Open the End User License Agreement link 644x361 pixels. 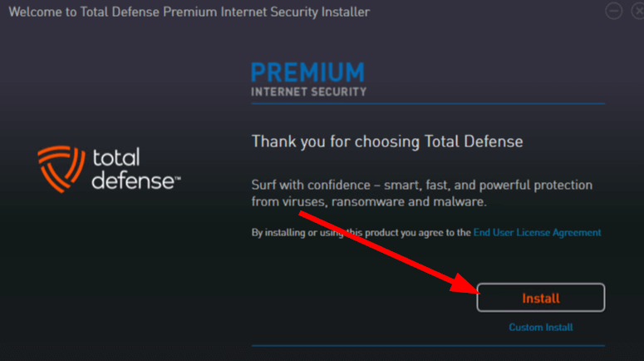click(x=537, y=233)
